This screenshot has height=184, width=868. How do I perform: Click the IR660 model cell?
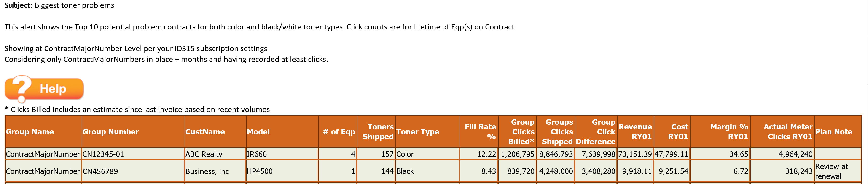pyautogui.click(x=257, y=154)
